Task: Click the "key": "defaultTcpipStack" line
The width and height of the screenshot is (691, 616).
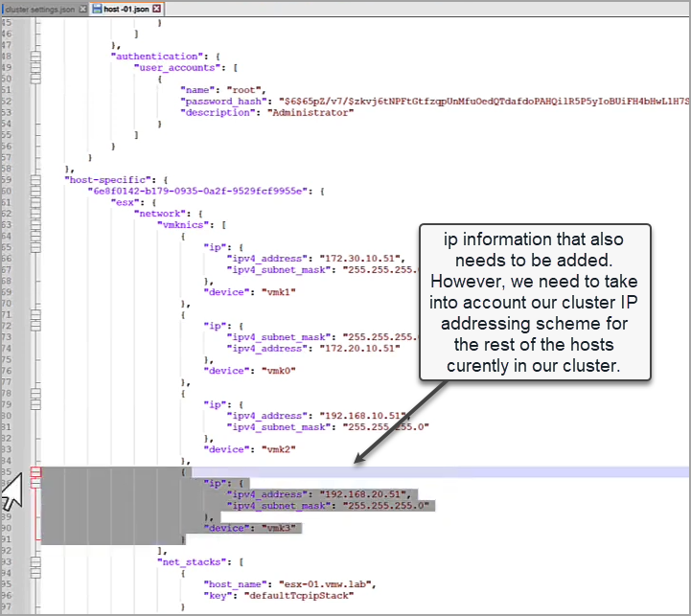Action: [x=279, y=596]
